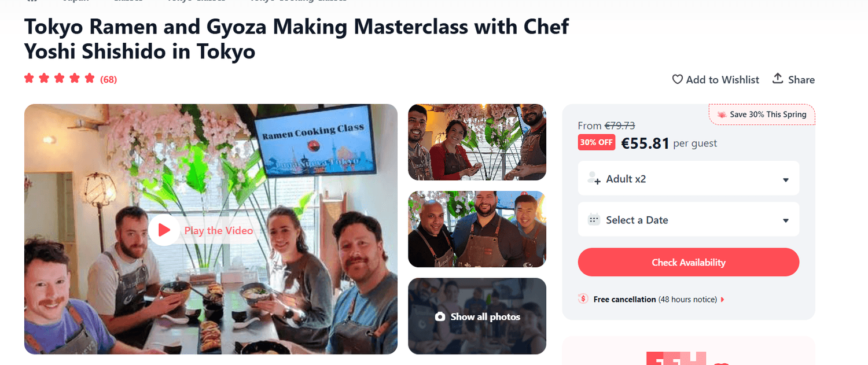Click the Share text link
The image size is (868, 365).
(801, 80)
